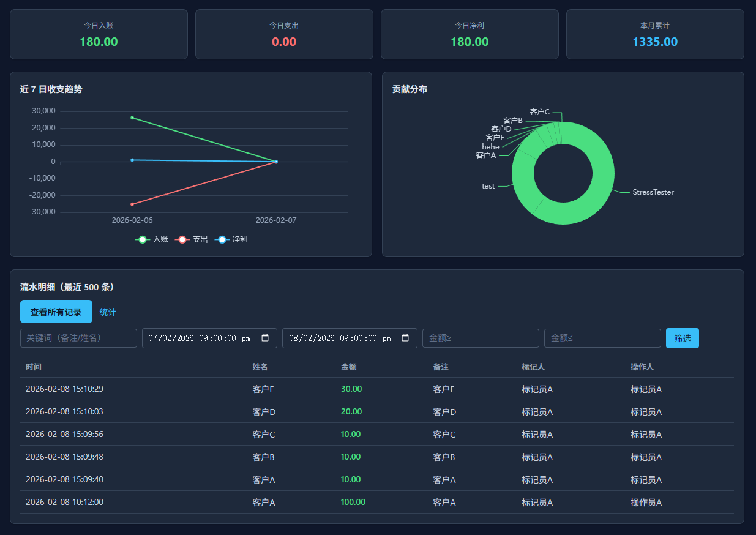The image size is (756, 535).
Task: Toggle 净利 series in chart legend
Action: coord(231,239)
